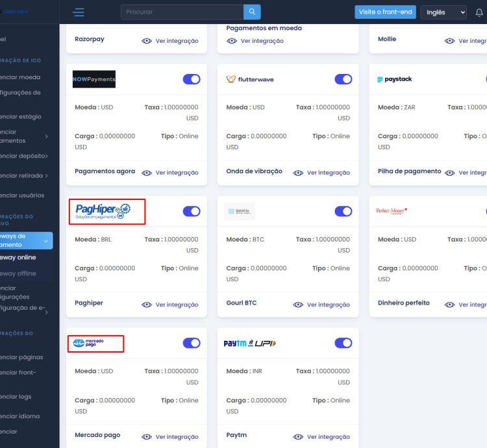
Task: Click the eye icon in Paghiper card
Action: coord(147,305)
